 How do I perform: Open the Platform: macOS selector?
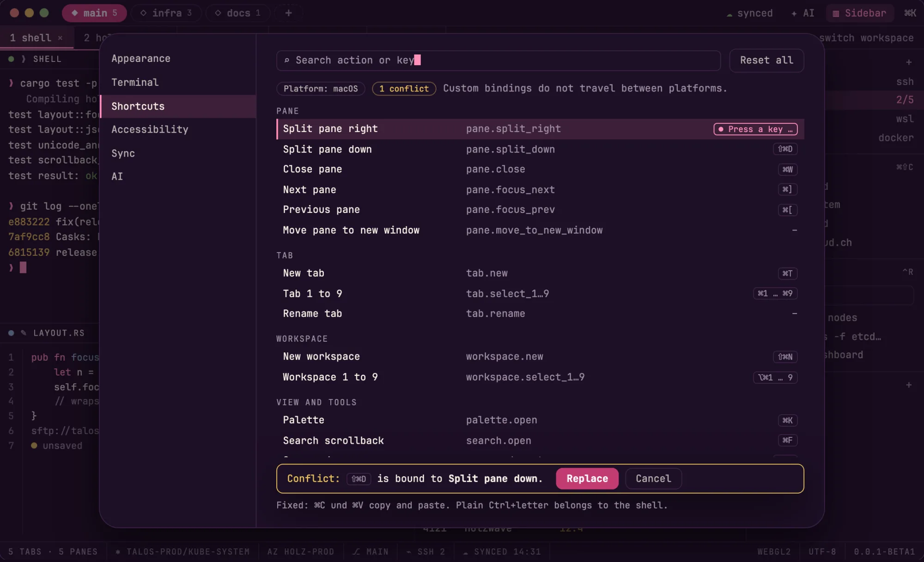(321, 89)
